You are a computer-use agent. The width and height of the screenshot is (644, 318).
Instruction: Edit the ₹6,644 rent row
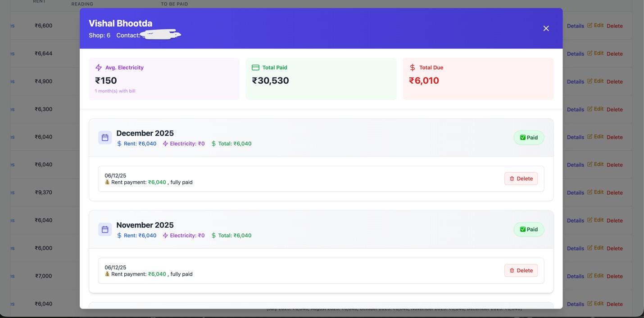click(595, 54)
